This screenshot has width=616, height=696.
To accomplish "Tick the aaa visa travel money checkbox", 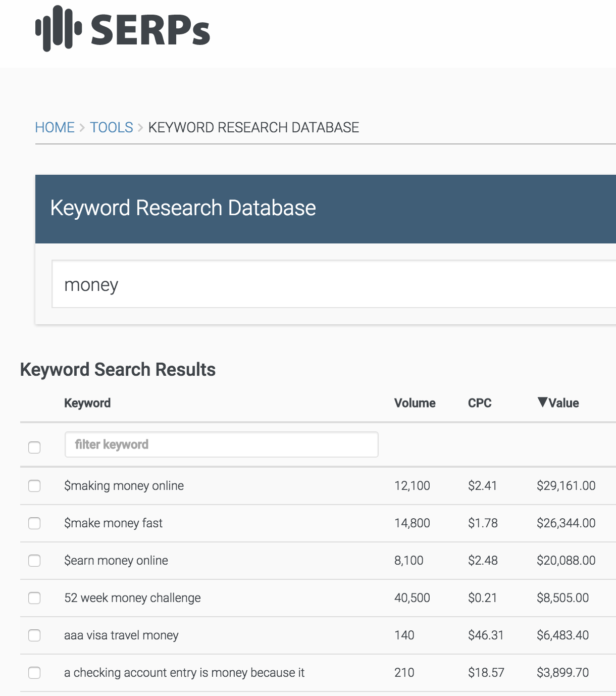I will pyautogui.click(x=34, y=635).
